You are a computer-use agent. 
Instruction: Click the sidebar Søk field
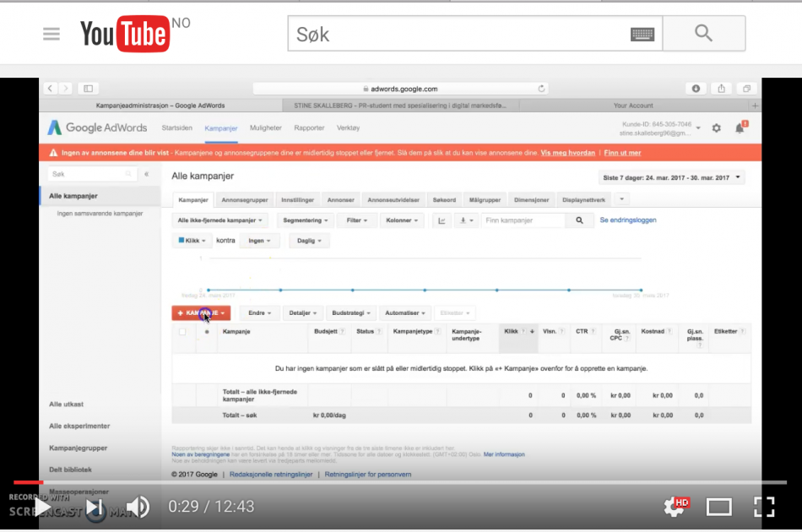[x=93, y=174]
